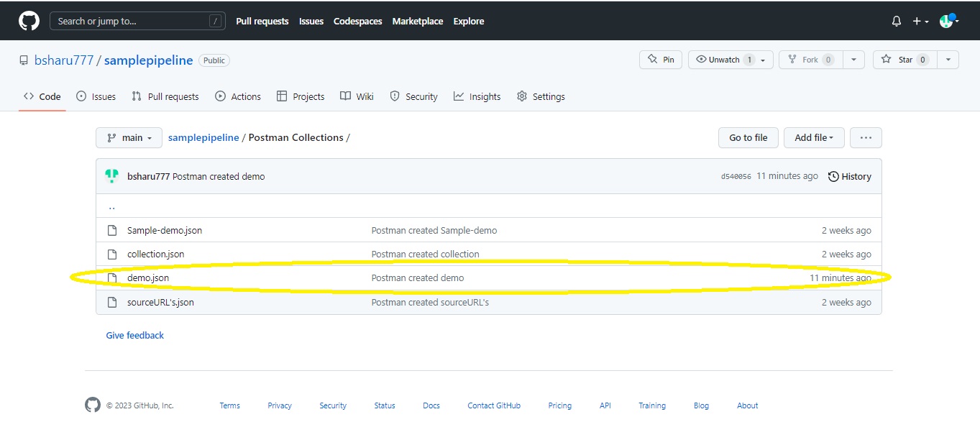Expand the Star lists dropdown arrow
Viewport: 980px width, 445px height.
click(948, 60)
